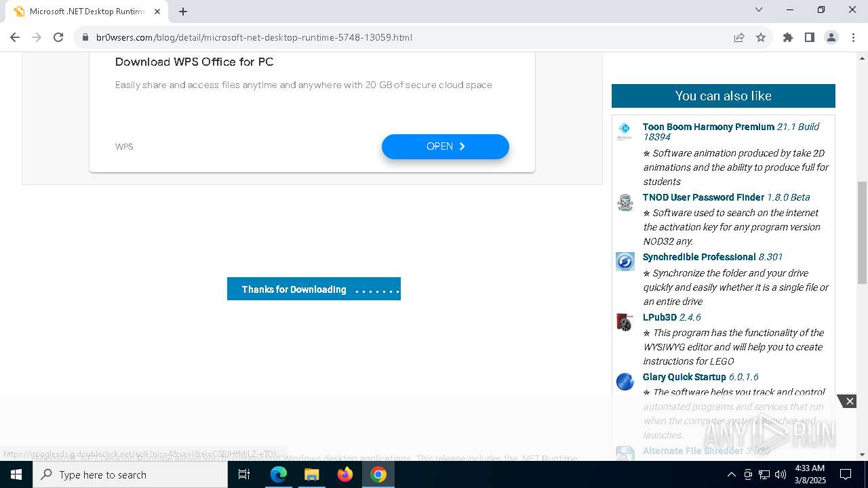Switch to Chrome on the taskbar
The image size is (868, 488).
pos(378,474)
